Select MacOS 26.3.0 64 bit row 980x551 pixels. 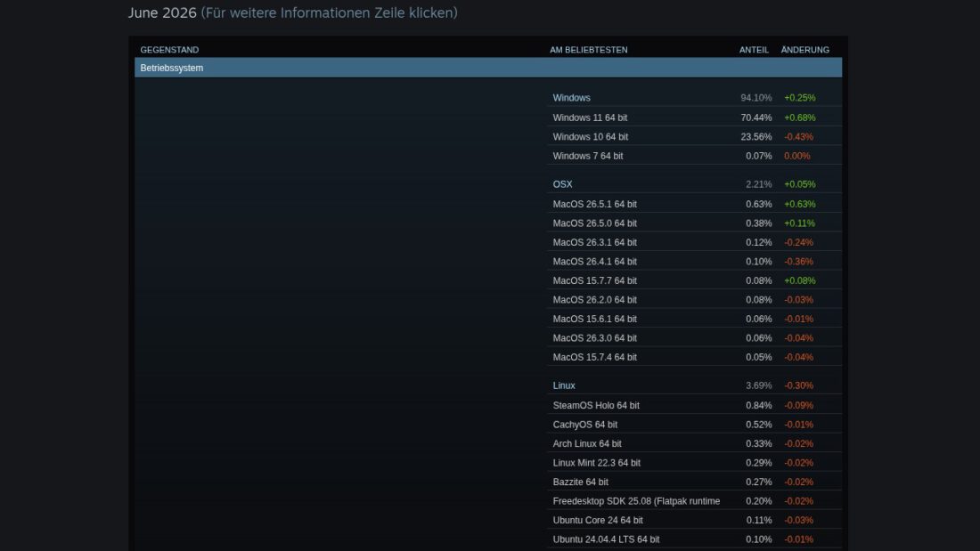pos(694,338)
